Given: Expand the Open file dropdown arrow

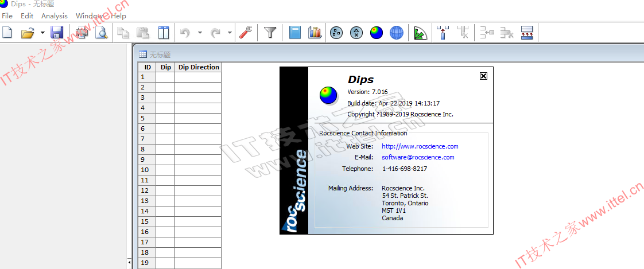Looking at the screenshot, I should coord(42,33).
